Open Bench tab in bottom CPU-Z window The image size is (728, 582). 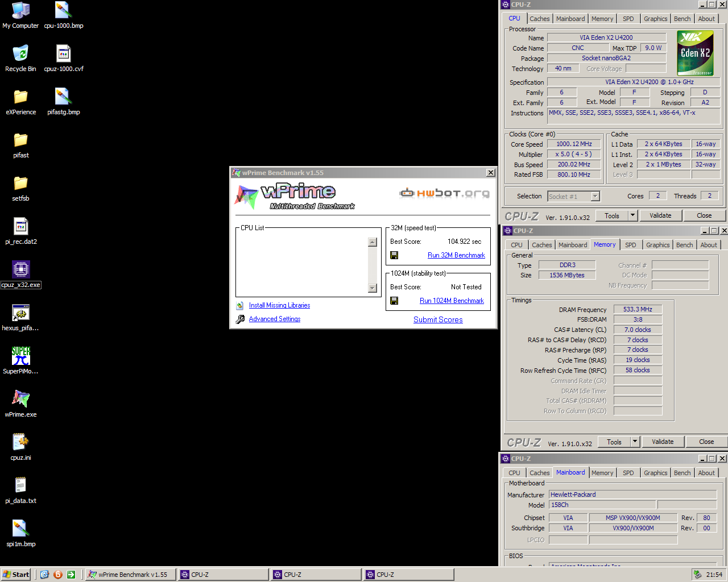[x=682, y=473]
